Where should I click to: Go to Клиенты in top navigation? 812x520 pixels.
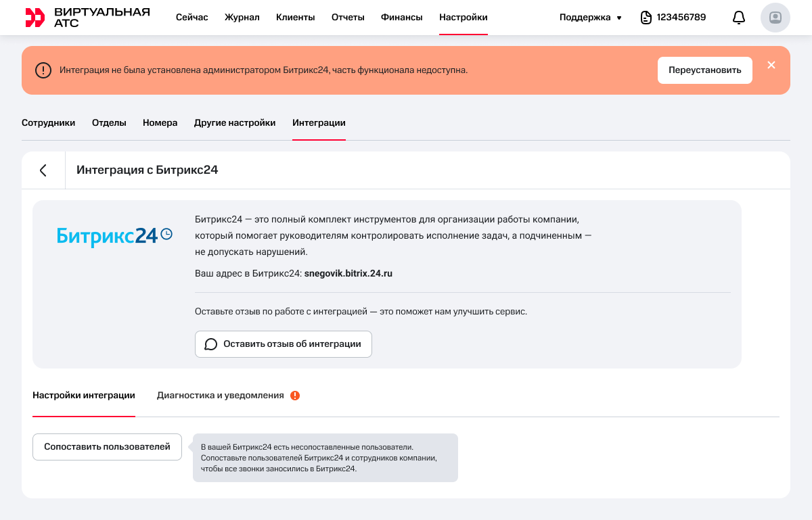[x=295, y=18]
